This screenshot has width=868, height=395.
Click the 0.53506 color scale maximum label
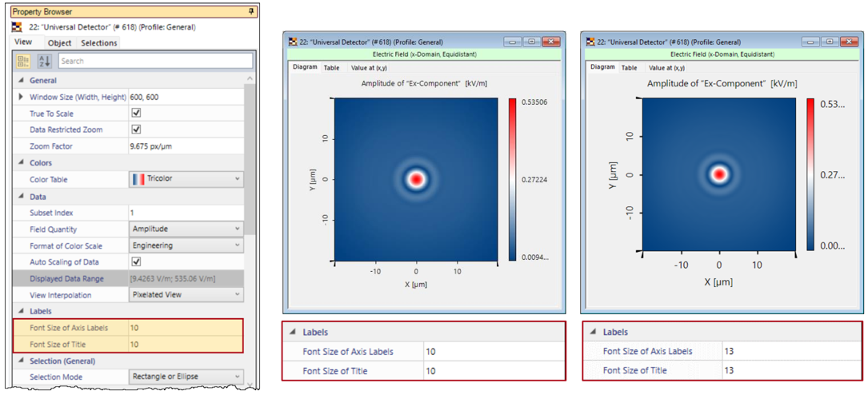click(x=534, y=102)
